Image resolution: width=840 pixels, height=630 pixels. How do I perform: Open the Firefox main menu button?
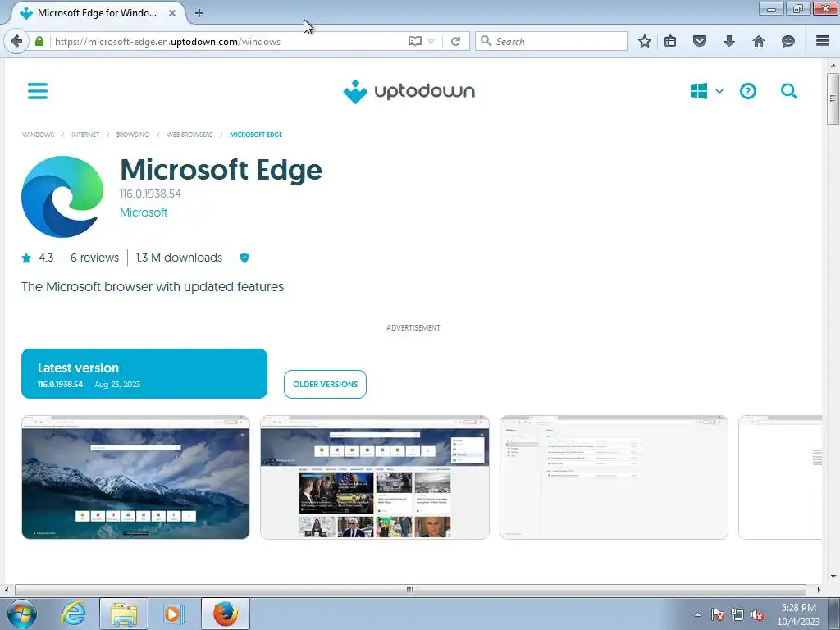(x=823, y=41)
